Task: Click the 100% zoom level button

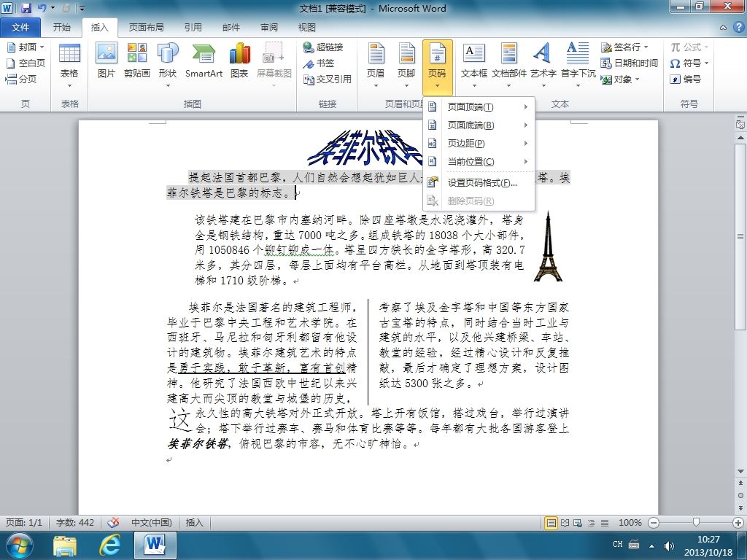Action: pos(630,523)
